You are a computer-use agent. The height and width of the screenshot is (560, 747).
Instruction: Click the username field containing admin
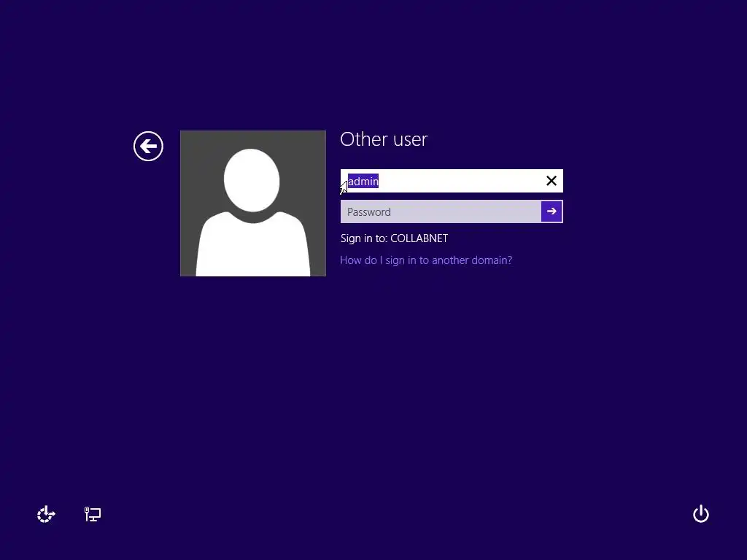pyautogui.click(x=452, y=181)
